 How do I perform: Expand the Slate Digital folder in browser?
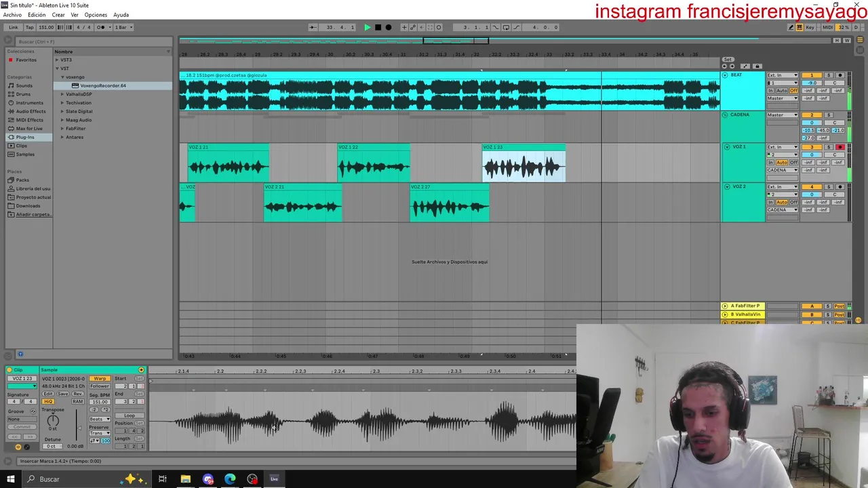[x=62, y=111]
